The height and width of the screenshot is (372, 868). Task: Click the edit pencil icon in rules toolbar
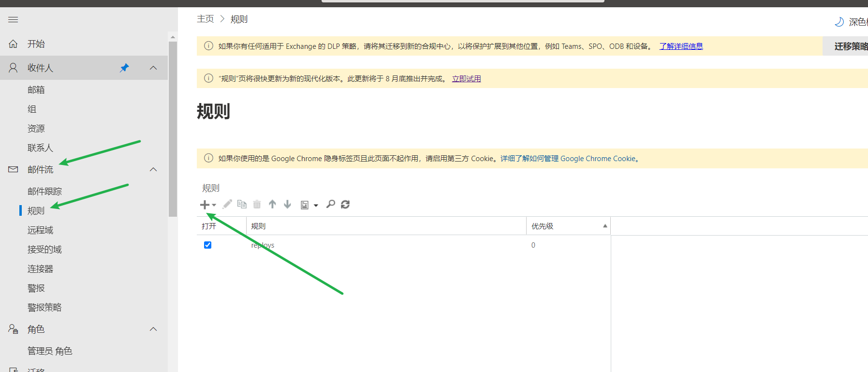point(227,204)
